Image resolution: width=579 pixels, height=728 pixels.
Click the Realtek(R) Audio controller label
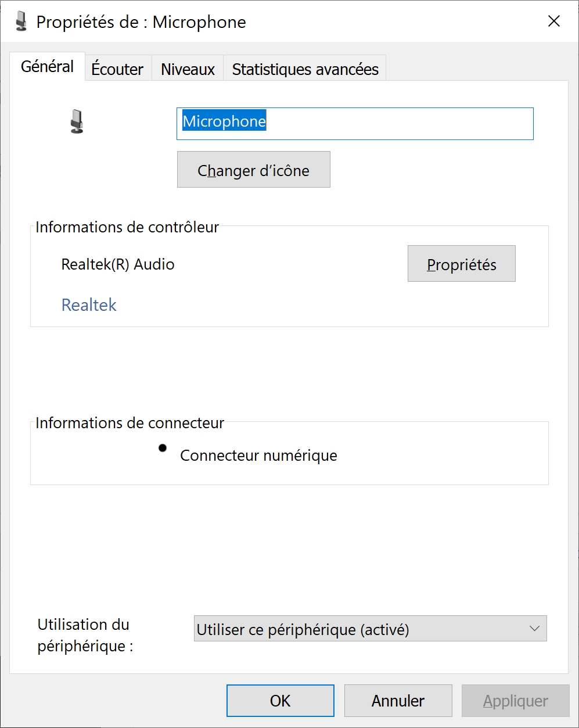click(x=118, y=264)
